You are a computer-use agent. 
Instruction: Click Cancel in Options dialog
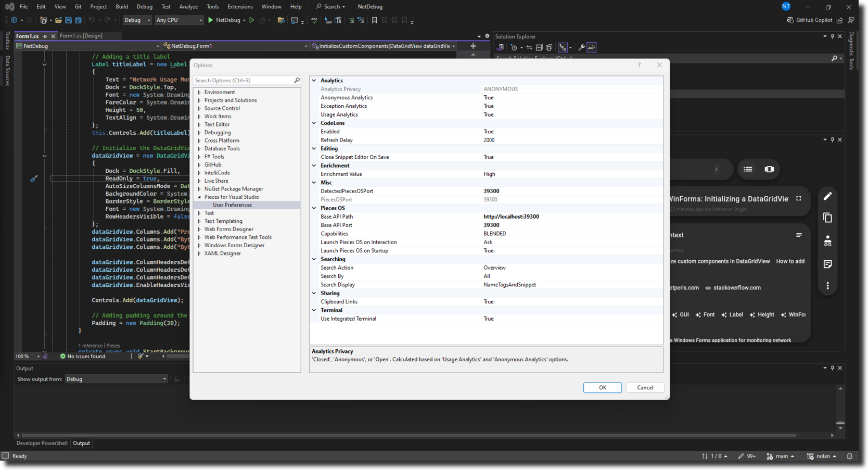(645, 388)
